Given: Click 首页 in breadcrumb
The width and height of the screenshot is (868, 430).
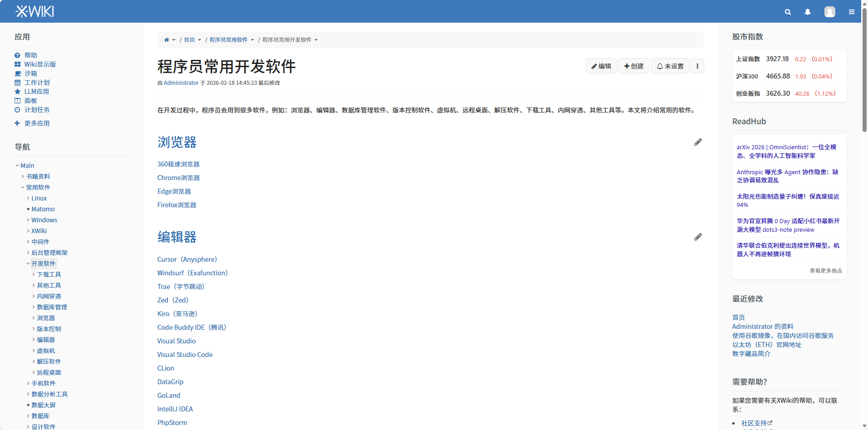Looking at the screenshot, I should [189, 40].
